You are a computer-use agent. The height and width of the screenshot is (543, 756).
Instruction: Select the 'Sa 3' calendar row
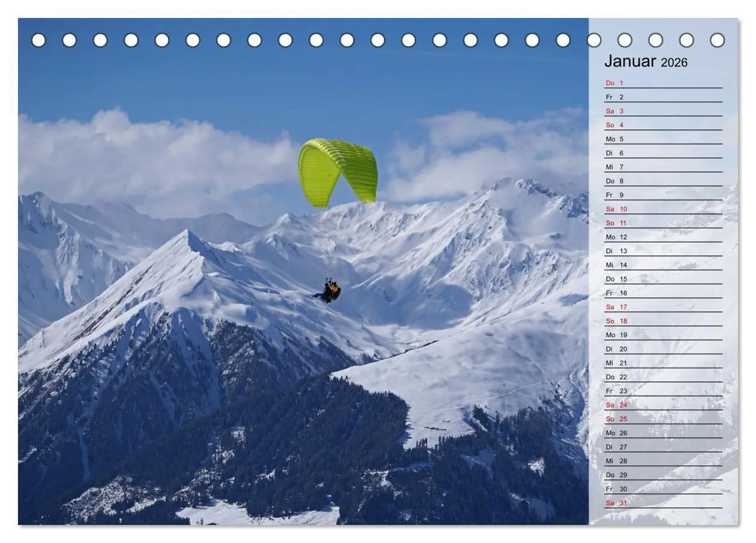[x=663, y=111]
